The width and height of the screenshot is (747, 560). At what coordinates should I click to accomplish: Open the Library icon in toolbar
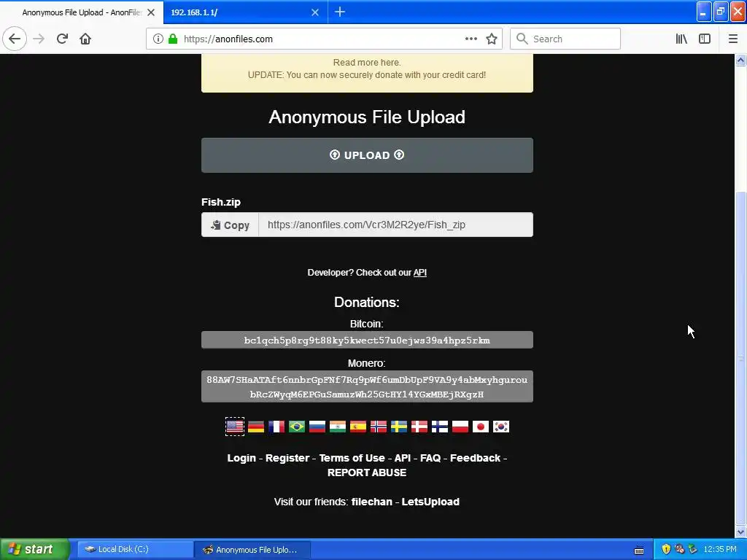point(681,39)
